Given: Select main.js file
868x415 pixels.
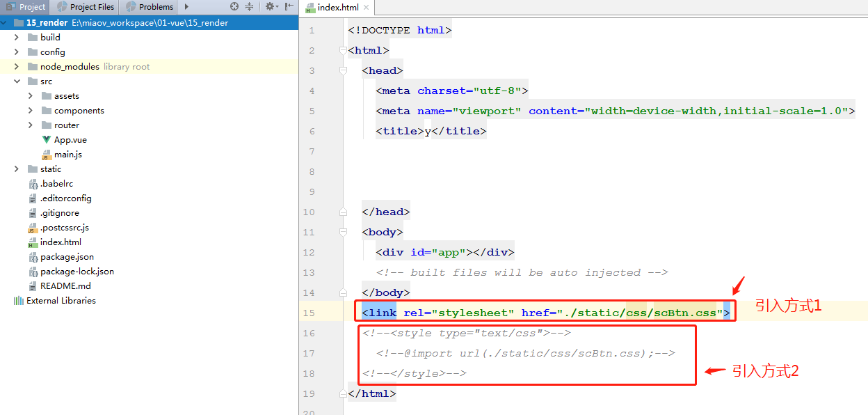Looking at the screenshot, I should pos(68,154).
